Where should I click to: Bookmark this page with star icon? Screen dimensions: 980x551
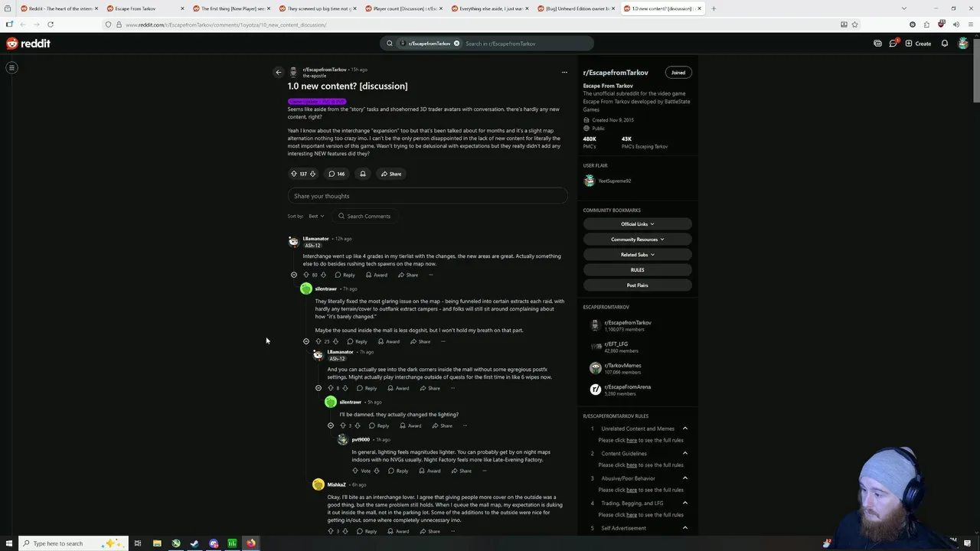point(855,24)
